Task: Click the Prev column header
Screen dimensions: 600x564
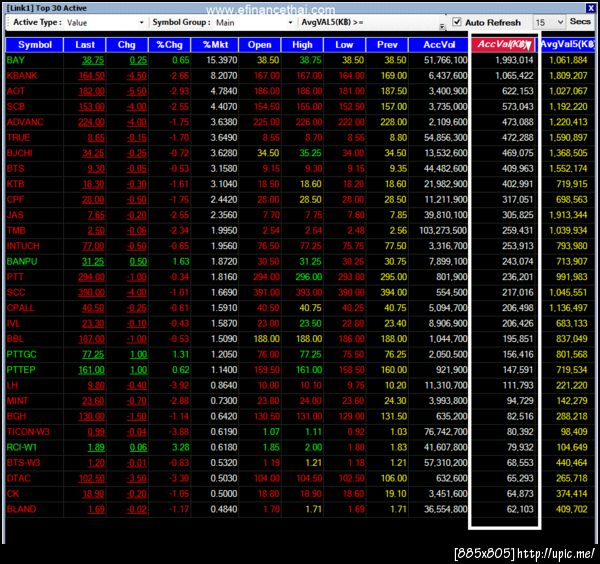Action: click(387, 45)
